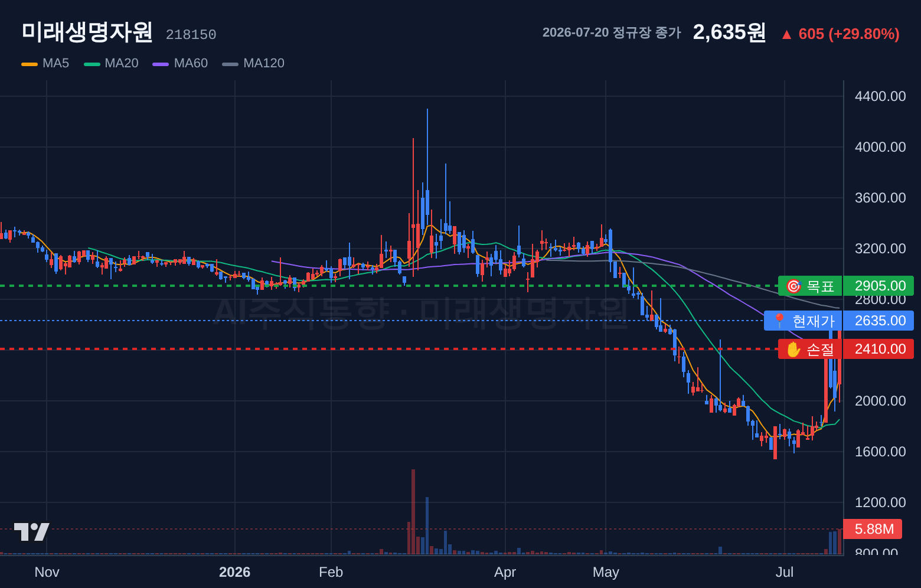Click the 1600.00 price axis label
Viewport: 921px width, 588px height.
880,452
